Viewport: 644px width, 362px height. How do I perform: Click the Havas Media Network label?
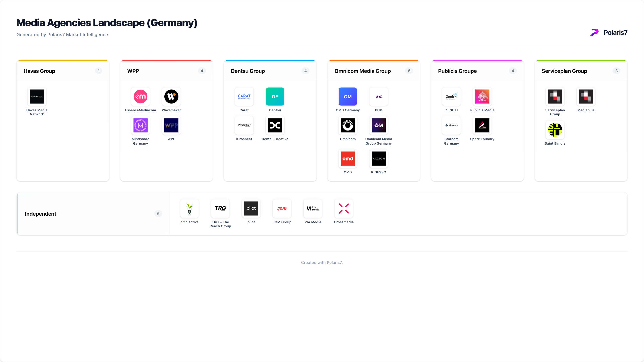pos(37,112)
